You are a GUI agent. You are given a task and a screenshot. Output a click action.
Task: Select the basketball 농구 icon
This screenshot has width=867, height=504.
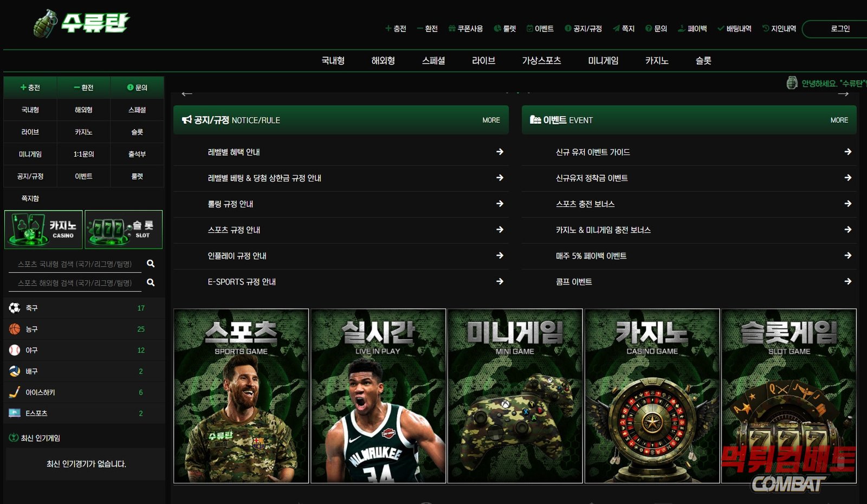click(x=15, y=329)
